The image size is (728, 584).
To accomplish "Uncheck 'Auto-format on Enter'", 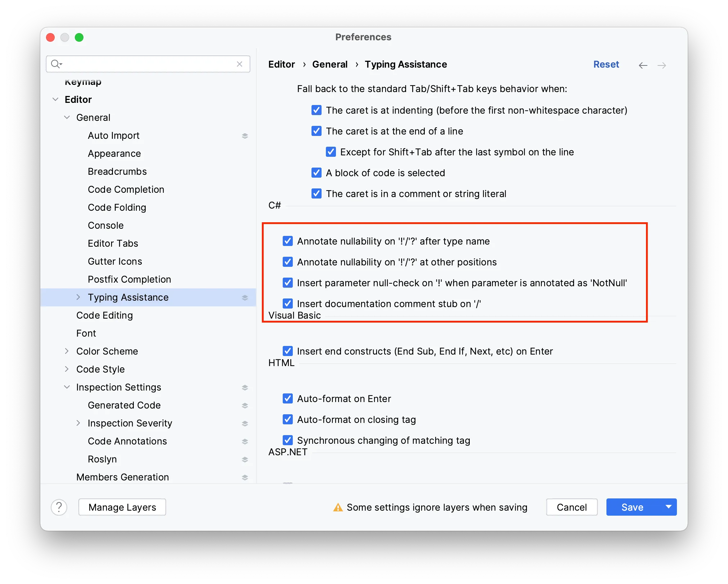I will tap(287, 398).
